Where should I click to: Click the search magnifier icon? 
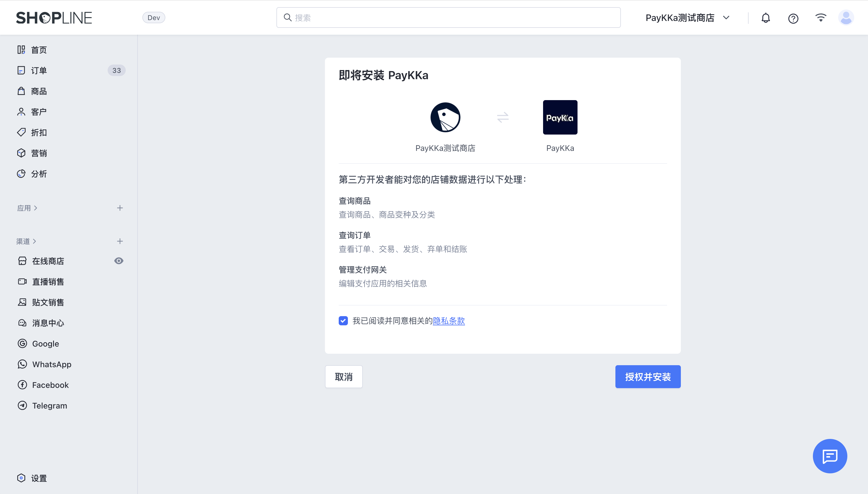(x=288, y=17)
